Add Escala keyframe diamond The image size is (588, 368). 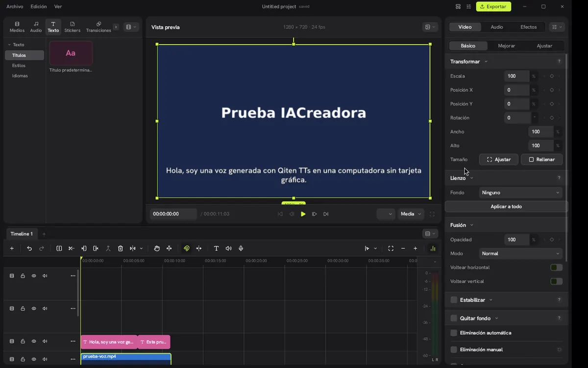[552, 76]
